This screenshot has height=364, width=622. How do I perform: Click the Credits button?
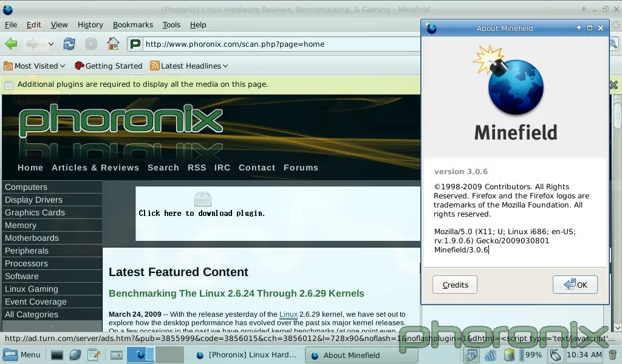click(x=455, y=285)
